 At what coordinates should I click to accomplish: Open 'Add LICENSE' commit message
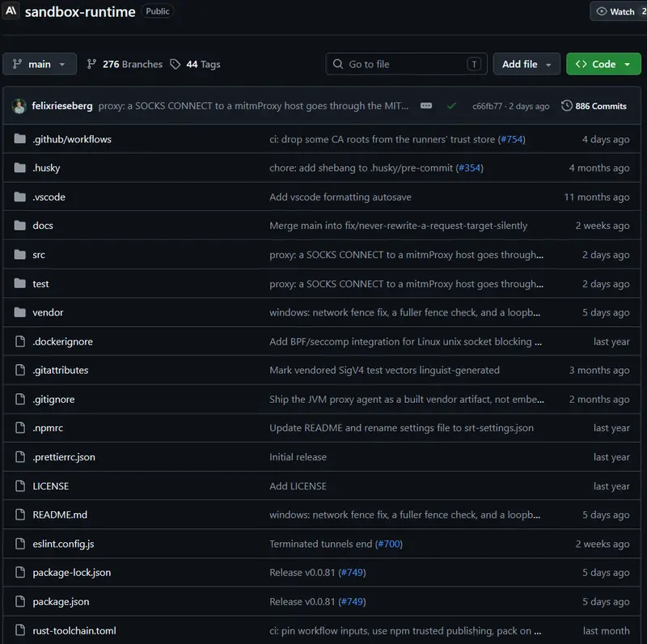298,486
